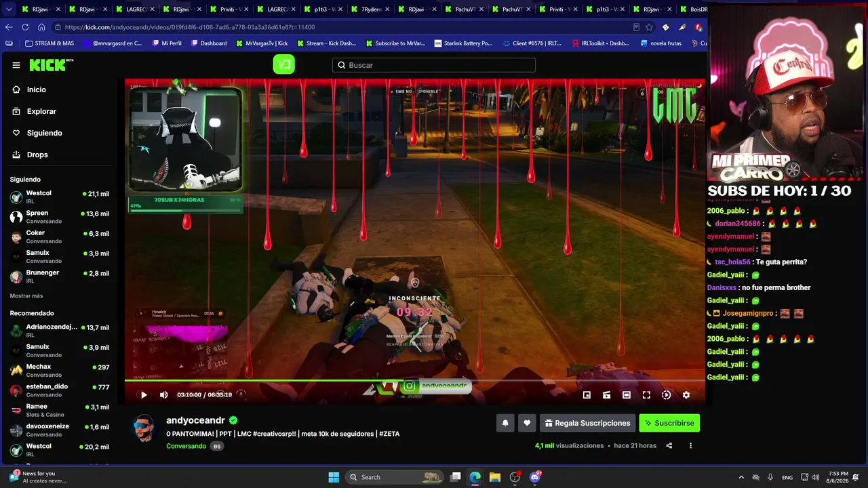Open picture-in-picture mini player

tap(587, 395)
